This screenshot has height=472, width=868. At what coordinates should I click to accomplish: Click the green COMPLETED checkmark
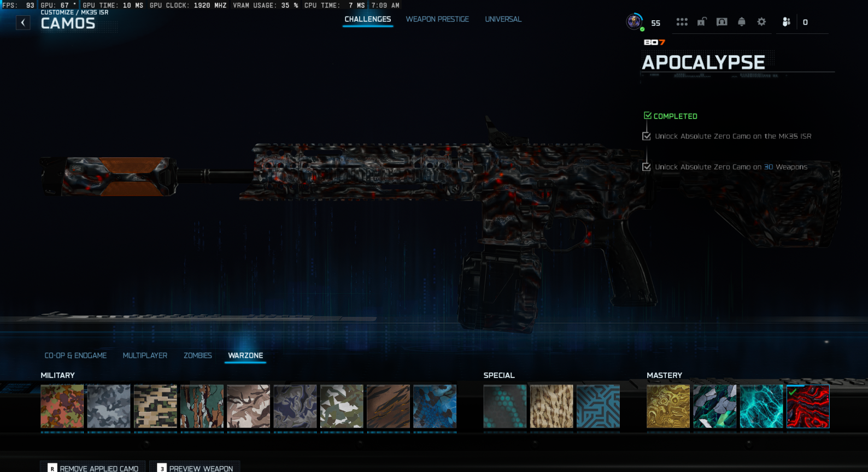pos(648,116)
